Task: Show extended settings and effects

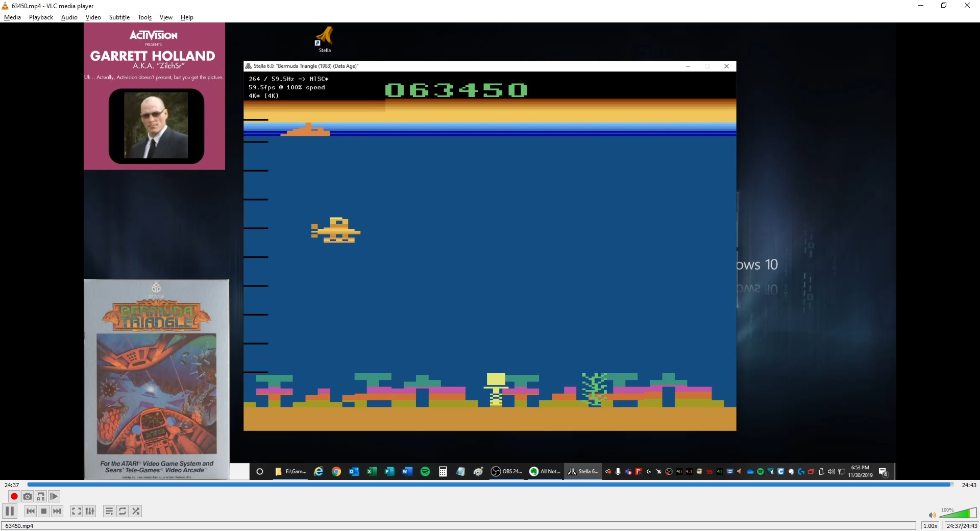Action: click(90, 511)
